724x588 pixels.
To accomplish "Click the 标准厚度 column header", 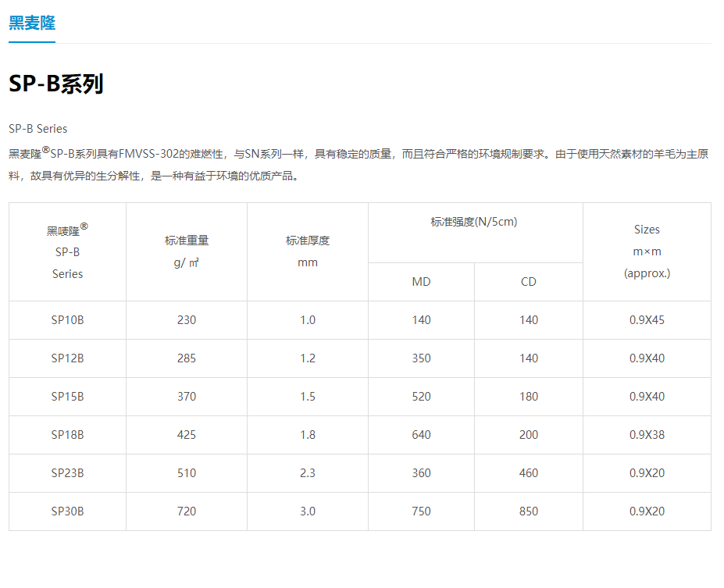I will tap(308, 251).
